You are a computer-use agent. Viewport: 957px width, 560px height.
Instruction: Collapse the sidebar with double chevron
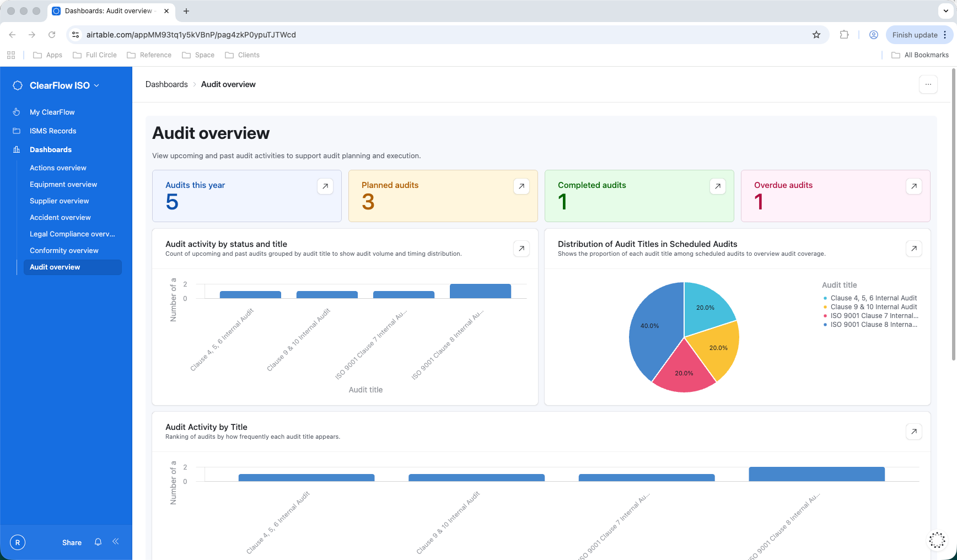pos(116,542)
